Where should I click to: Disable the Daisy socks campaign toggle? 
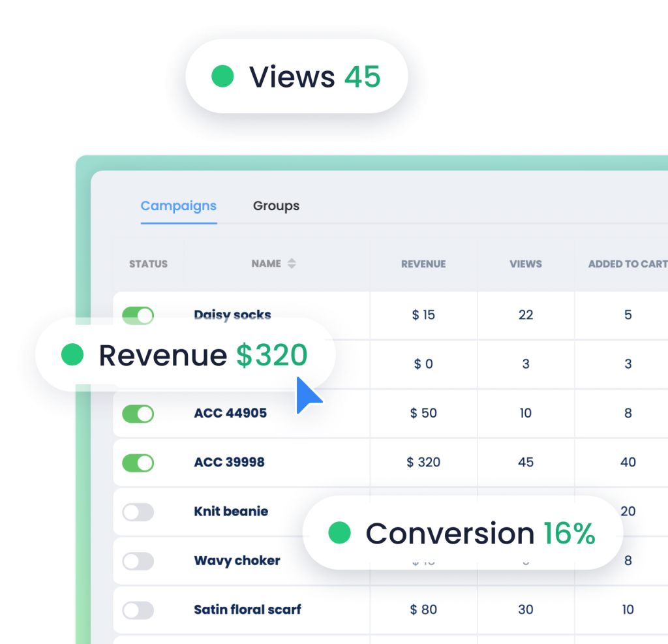coord(137,315)
